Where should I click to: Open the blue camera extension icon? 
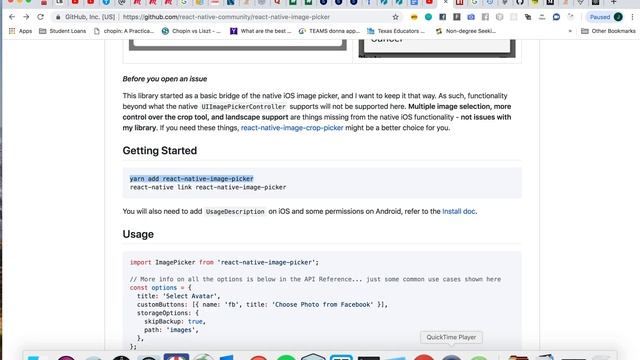(471, 17)
